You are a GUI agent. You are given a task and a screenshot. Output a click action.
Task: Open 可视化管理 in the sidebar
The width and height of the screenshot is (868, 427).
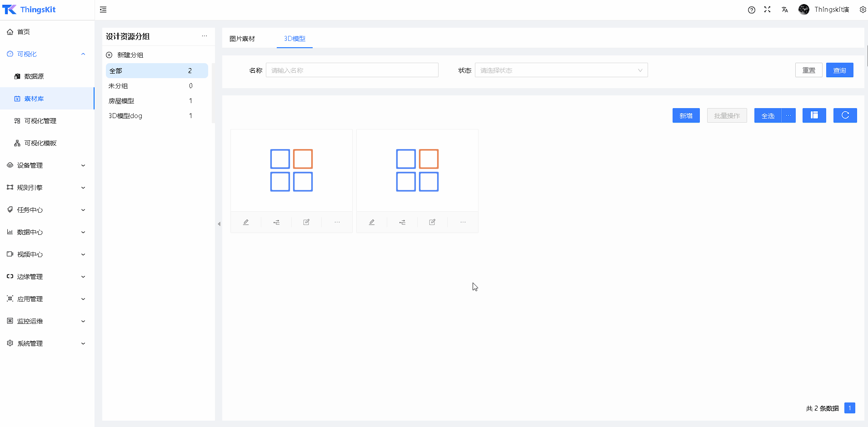(40, 121)
